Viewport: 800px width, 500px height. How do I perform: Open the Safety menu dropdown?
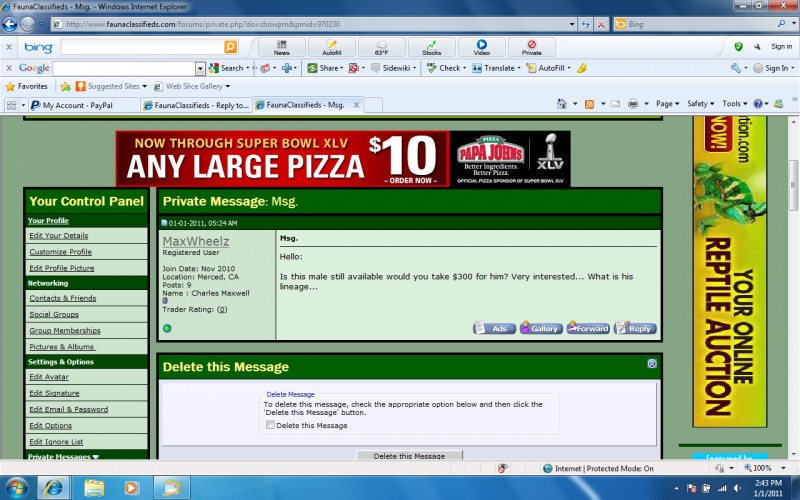pyautogui.click(x=699, y=104)
